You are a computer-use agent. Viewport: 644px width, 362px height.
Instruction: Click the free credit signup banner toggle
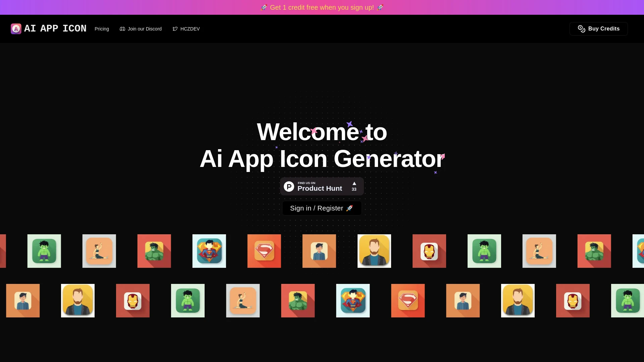point(322,7)
